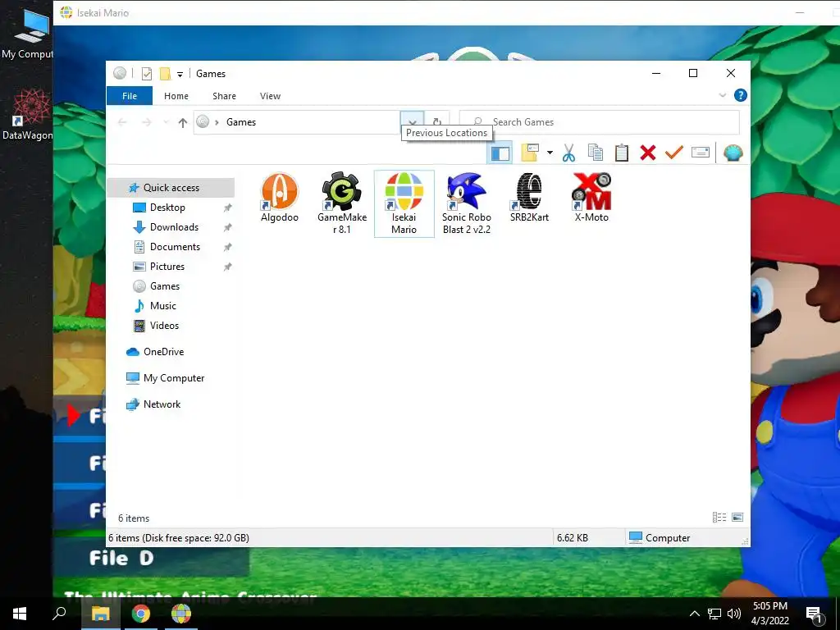Click the taskbar Search magnifier
840x630 pixels.
(59, 614)
